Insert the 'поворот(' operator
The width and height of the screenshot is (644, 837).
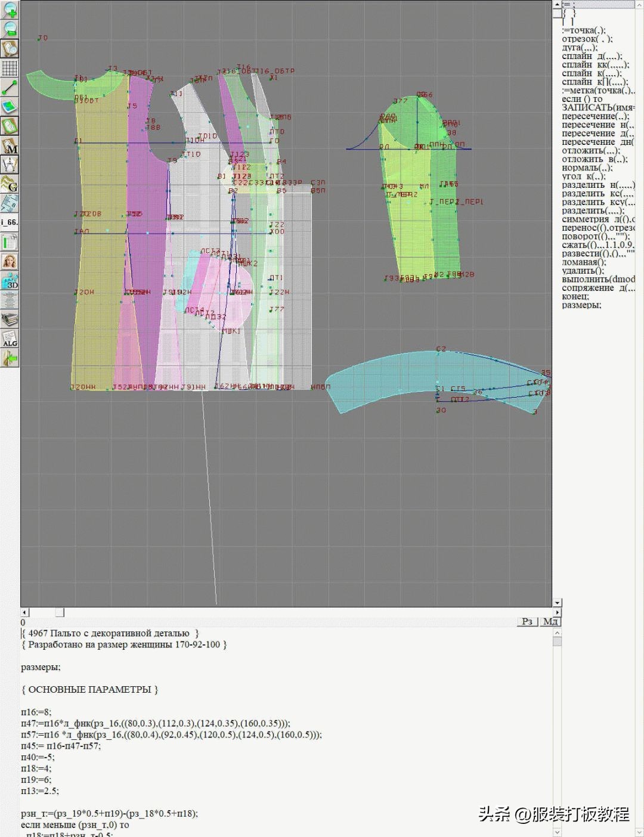(x=597, y=237)
